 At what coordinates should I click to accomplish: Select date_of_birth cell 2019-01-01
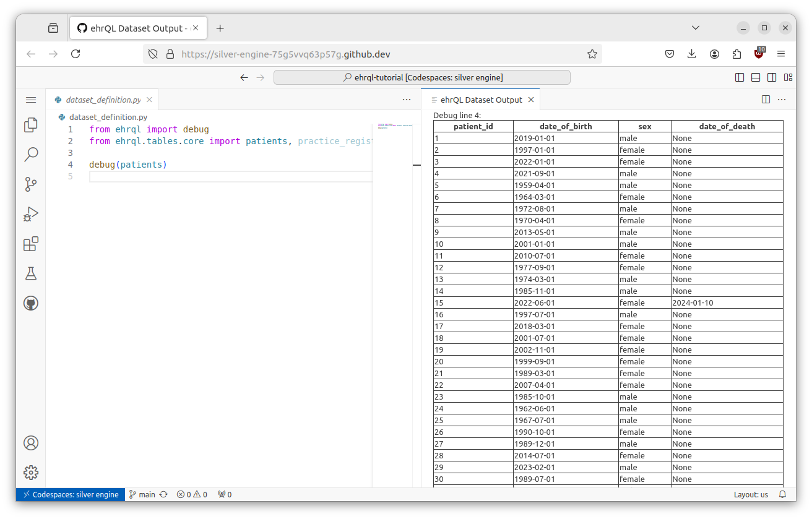click(x=566, y=138)
